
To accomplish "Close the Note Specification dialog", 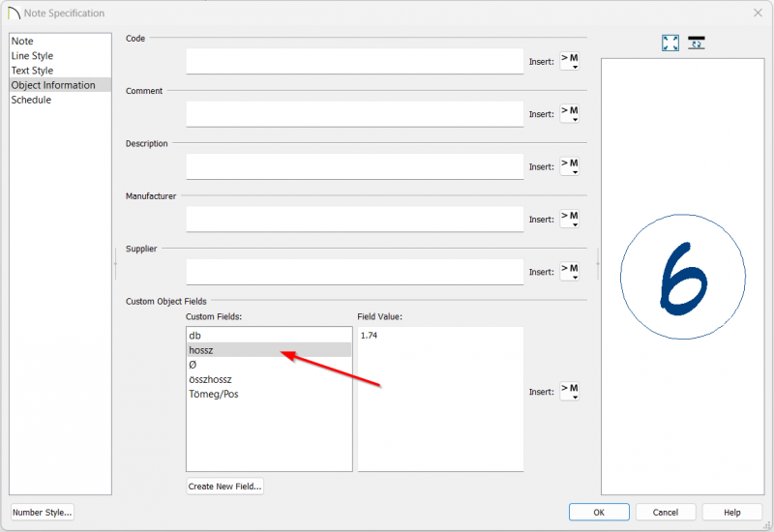I will (758, 13).
